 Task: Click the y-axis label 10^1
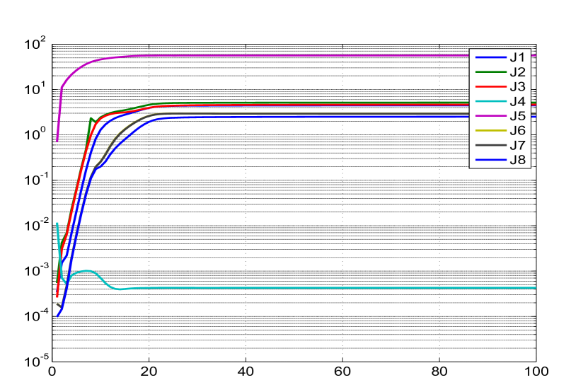click(35, 89)
